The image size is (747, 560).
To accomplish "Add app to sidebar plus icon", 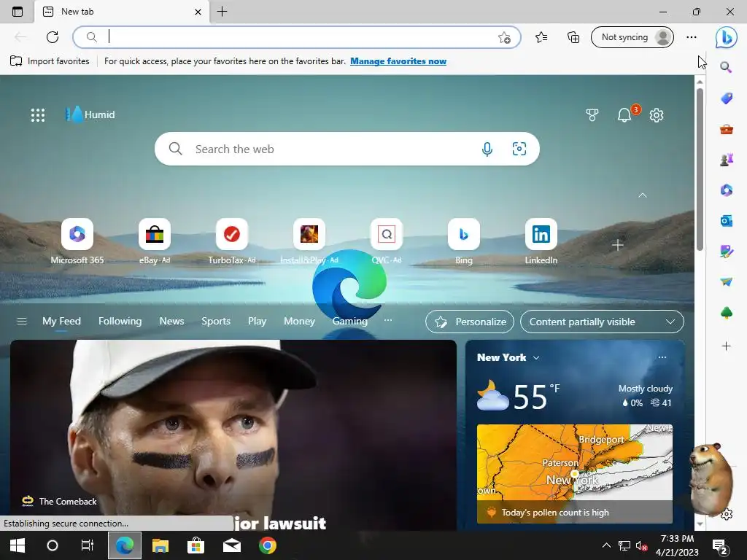I will point(726,346).
